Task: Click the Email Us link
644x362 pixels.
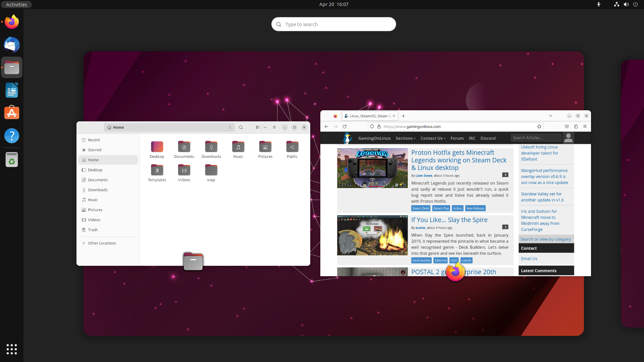Action: pos(529,258)
